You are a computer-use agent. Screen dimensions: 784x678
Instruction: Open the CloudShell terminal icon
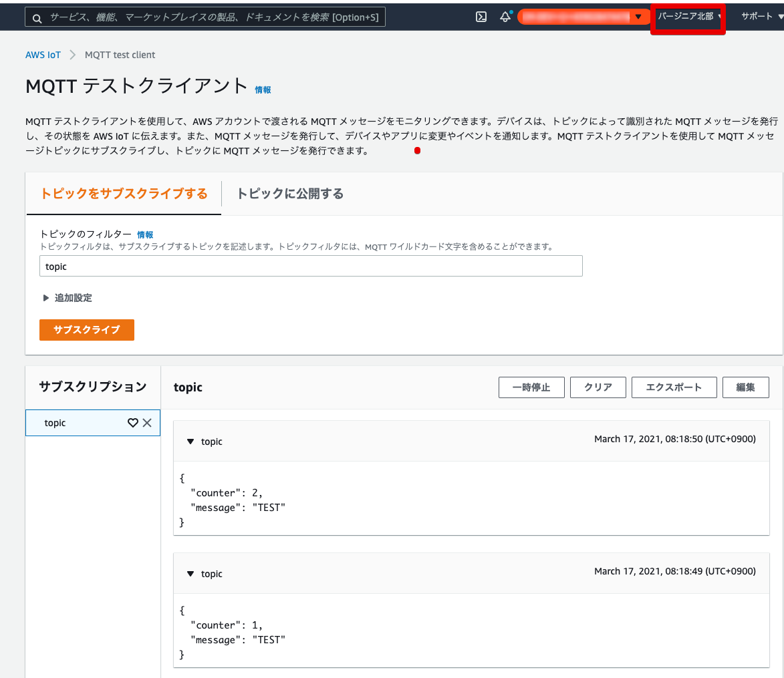481,17
